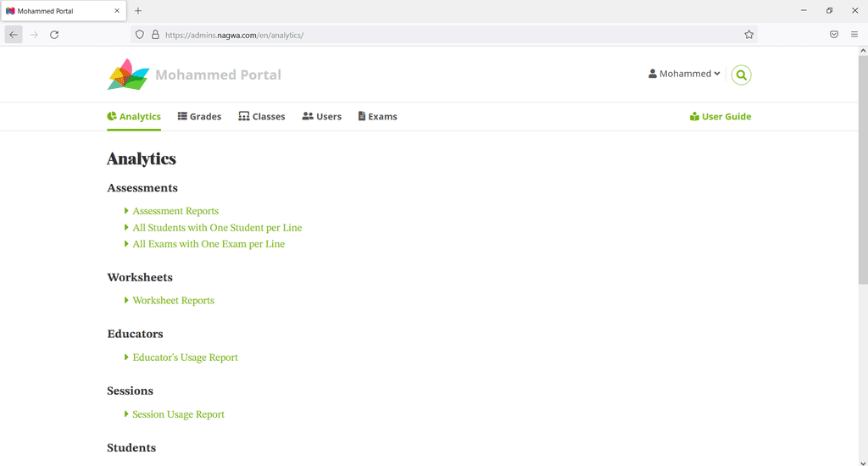Reload the page with the refresh icon
This screenshot has width=868, height=466.
(54, 35)
